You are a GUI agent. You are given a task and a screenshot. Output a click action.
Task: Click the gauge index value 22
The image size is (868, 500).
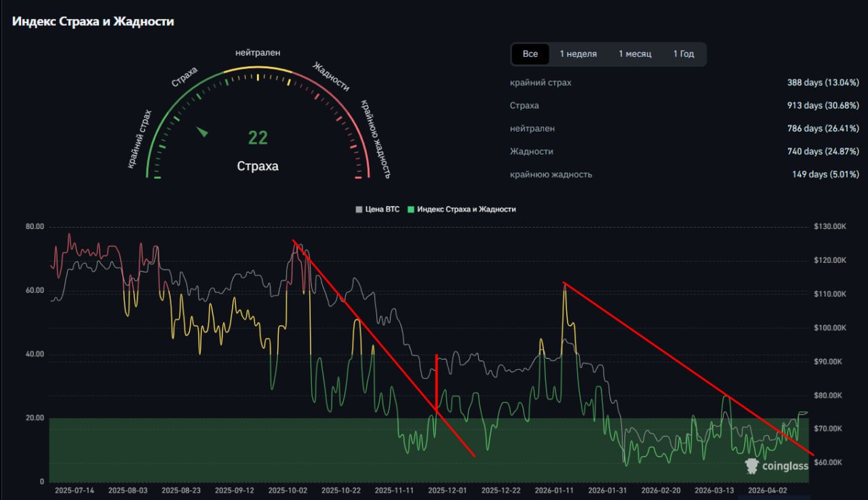click(258, 138)
